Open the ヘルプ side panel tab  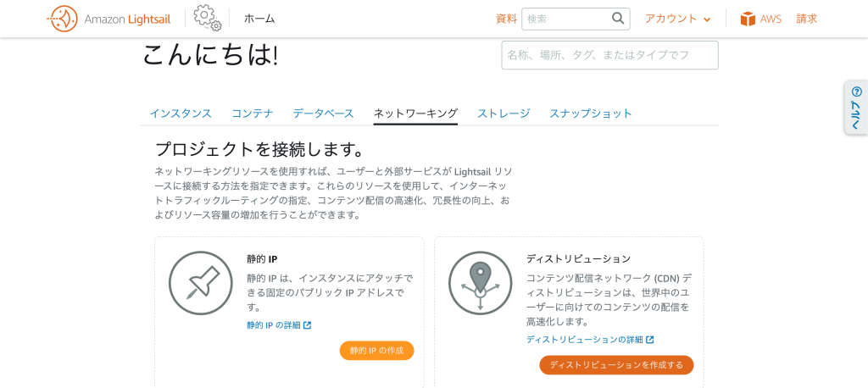pos(856,108)
